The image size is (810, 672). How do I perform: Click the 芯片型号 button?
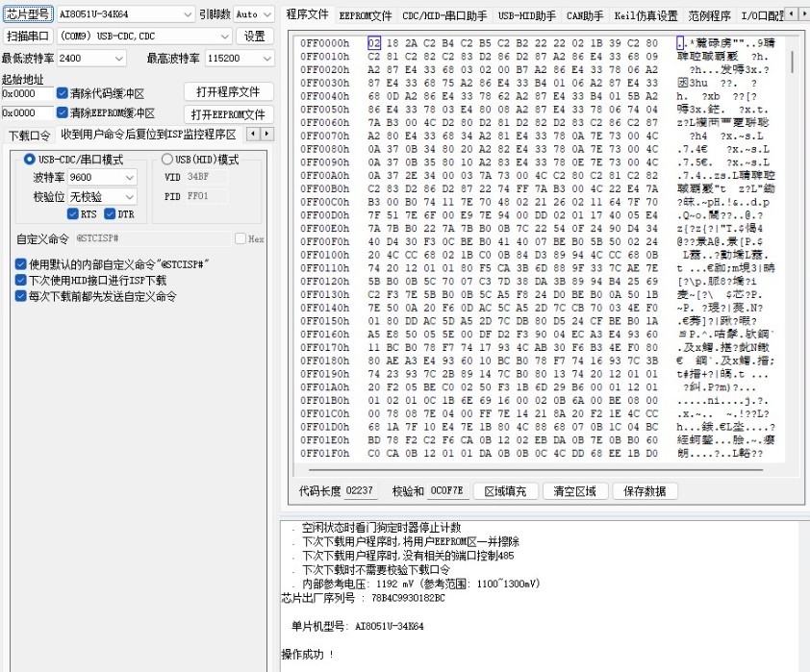[x=28, y=13]
